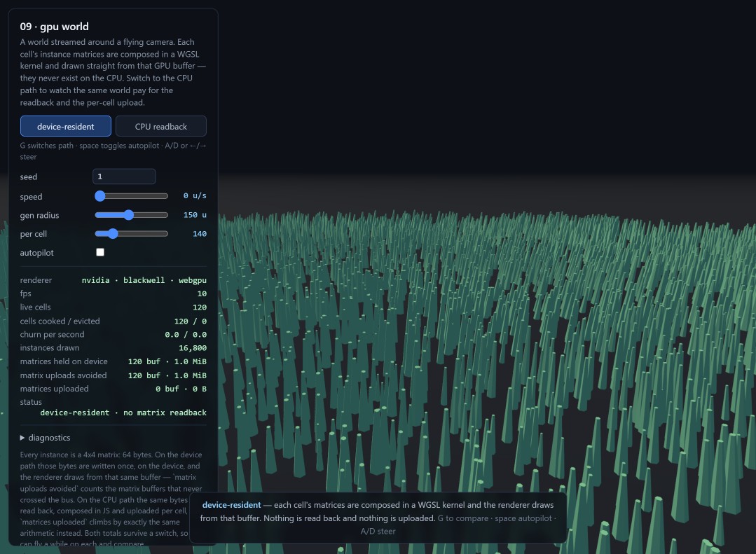Viewport: 756px width, 554px height.
Task: Click the renderer value 'nvidia · blackwell · webgpu'
Action: pyautogui.click(x=144, y=280)
